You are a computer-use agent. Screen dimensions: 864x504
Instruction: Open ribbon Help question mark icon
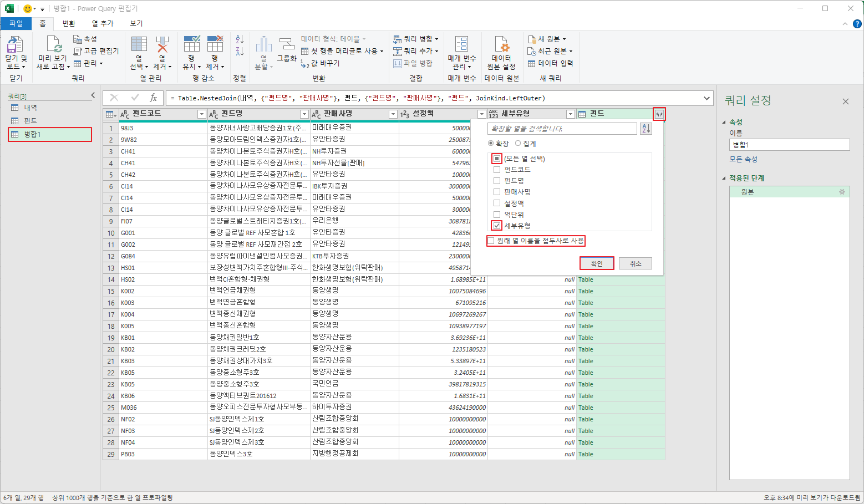857,24
